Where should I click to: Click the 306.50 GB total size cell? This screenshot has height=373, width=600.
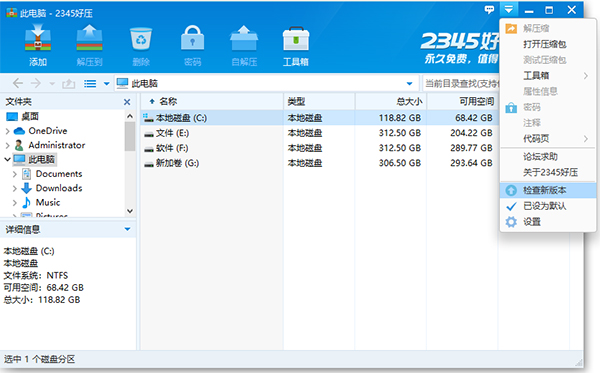pyautogui.click(x=399, y=163)
